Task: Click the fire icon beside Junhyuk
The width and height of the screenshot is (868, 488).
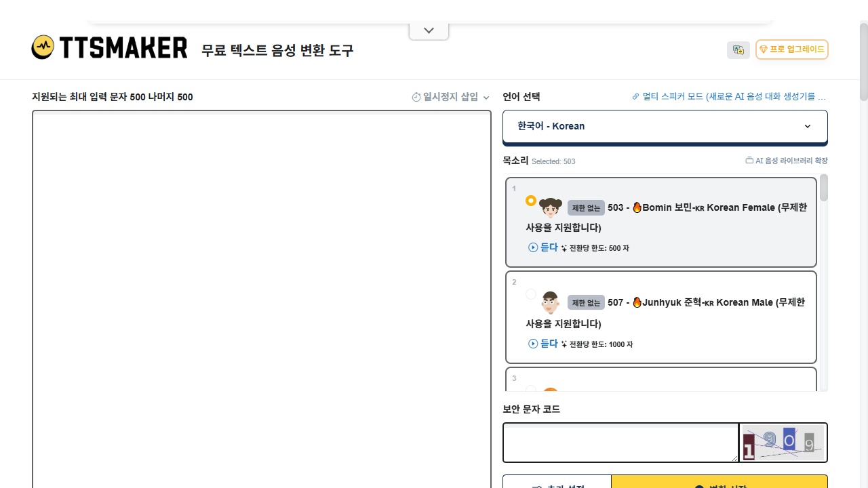Action: point(637,302)
